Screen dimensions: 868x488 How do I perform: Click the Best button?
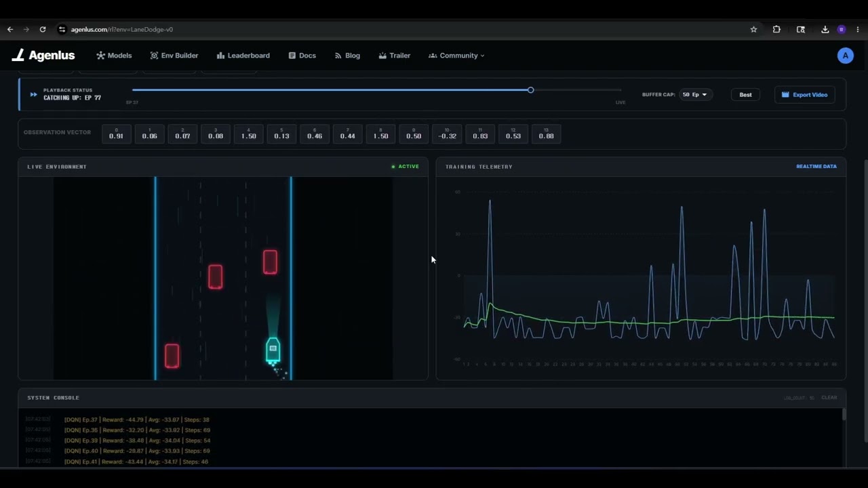tap(745, 95)
